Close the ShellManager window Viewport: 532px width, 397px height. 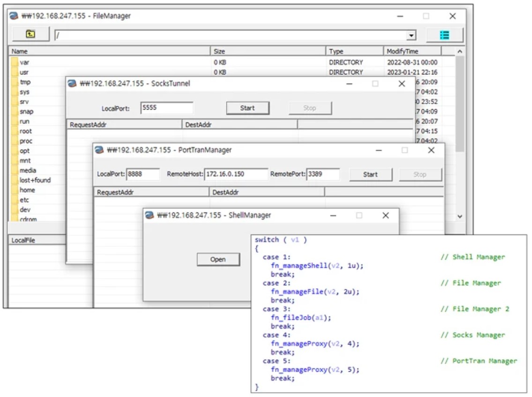[386, 216]
